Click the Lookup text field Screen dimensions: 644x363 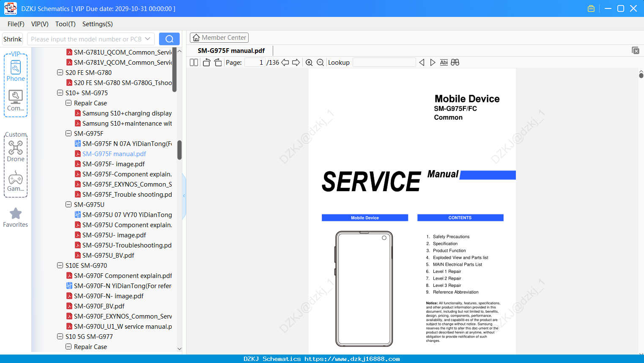(x=384, y=63)
